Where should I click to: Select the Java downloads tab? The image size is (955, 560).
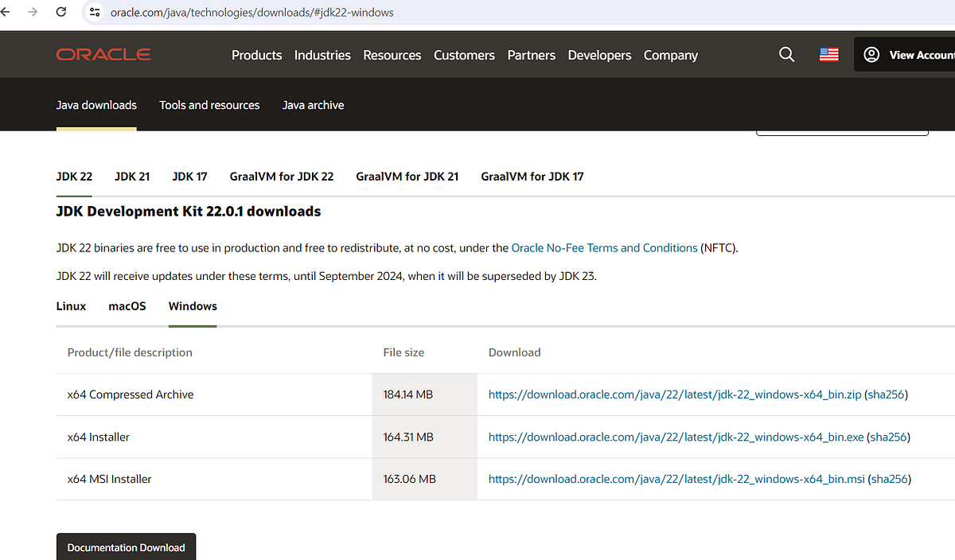96,105
